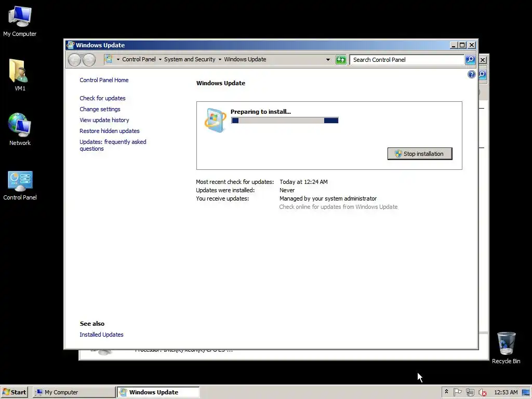
Task: Open Updates: frequently asked questions link
Action: 113,145
